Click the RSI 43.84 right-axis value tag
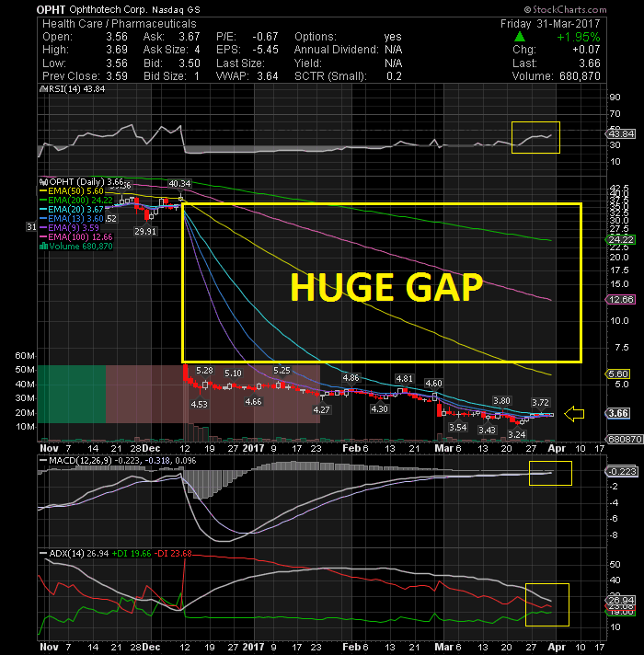 [621, 133]
